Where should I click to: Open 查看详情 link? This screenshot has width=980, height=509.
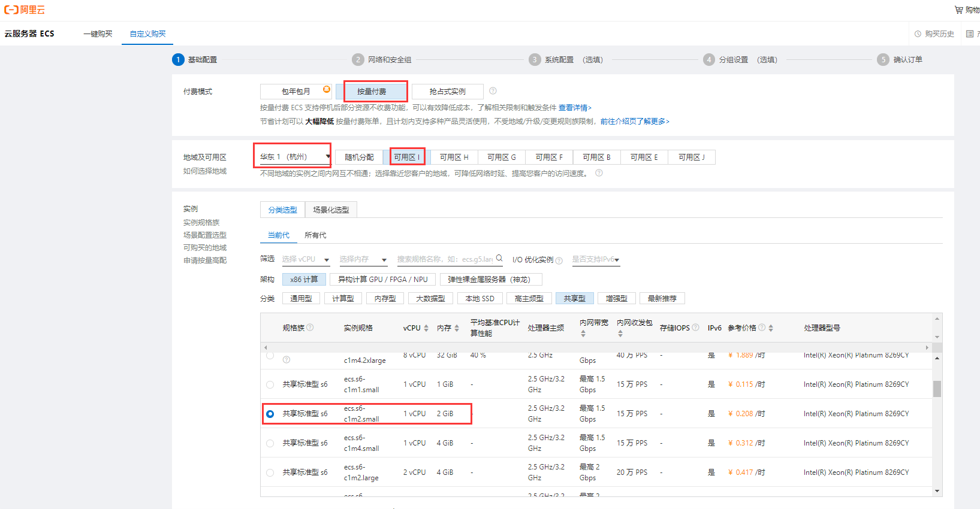[575, 108]
